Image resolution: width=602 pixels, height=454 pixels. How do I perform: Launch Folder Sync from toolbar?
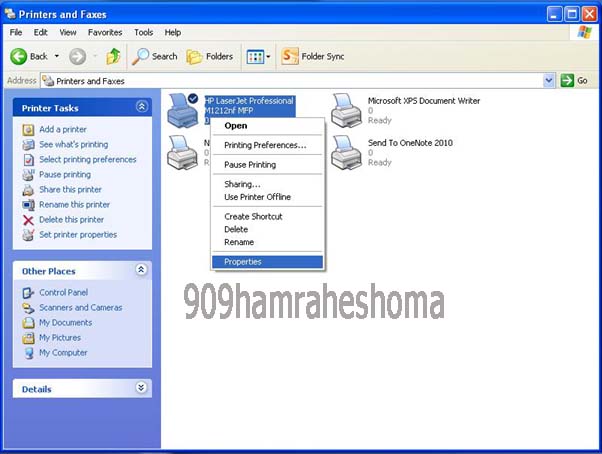313,56
